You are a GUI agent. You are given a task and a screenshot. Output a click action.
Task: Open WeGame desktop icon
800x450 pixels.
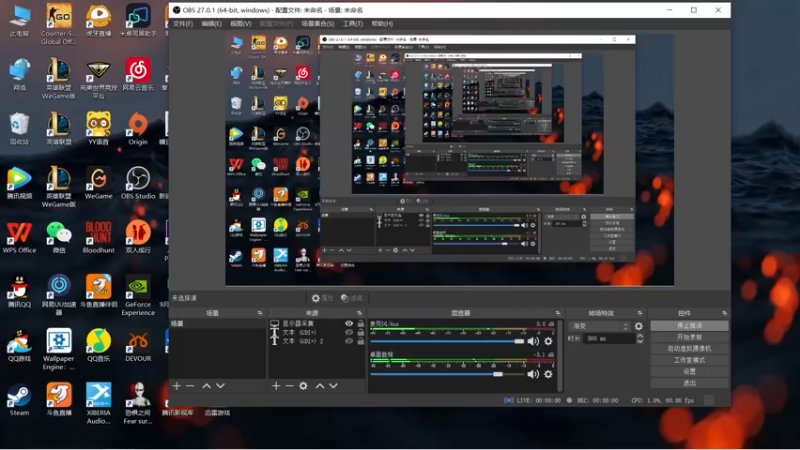pyautogui.click(x=98, y=183)
